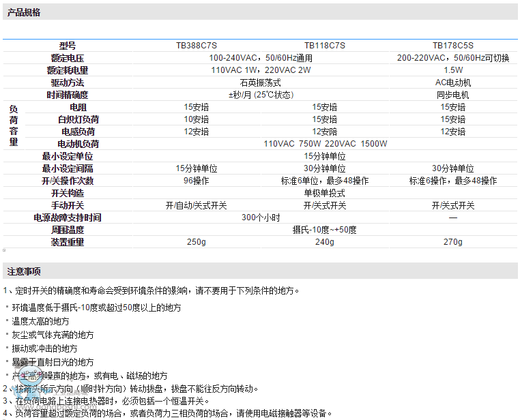Click the 电动机负荷 value 110VAC 750W 220VAC 1500W
This screenshot has height=420, width=520.
pyautogui.click(x=325, y=144)
